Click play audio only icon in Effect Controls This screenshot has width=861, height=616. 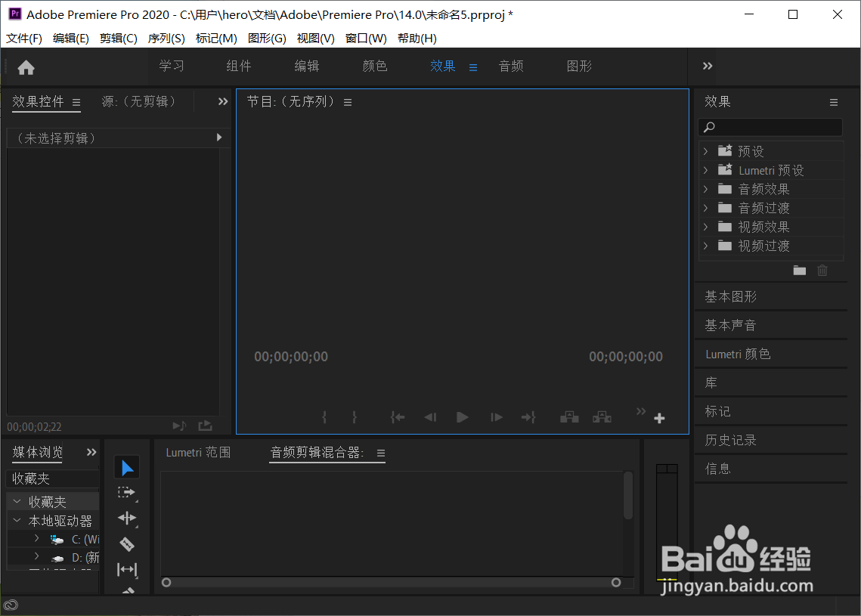click(180, 426)
